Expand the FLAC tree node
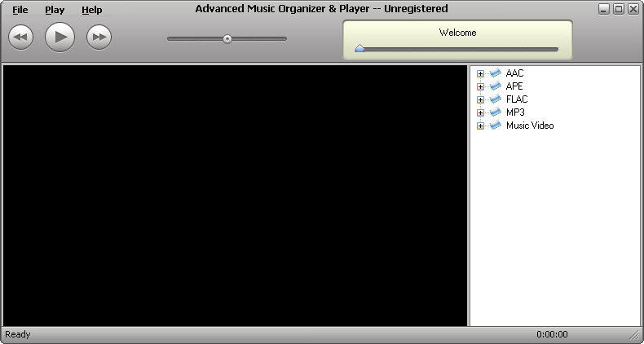Image resolution: width=644 pixels, height=344 pixels. tap(480, 99)
